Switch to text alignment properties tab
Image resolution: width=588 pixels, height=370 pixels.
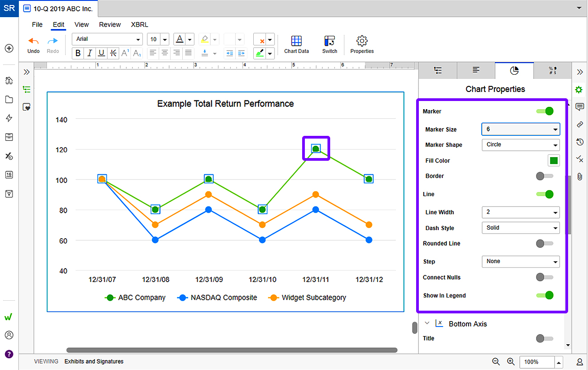click(476, 70)
